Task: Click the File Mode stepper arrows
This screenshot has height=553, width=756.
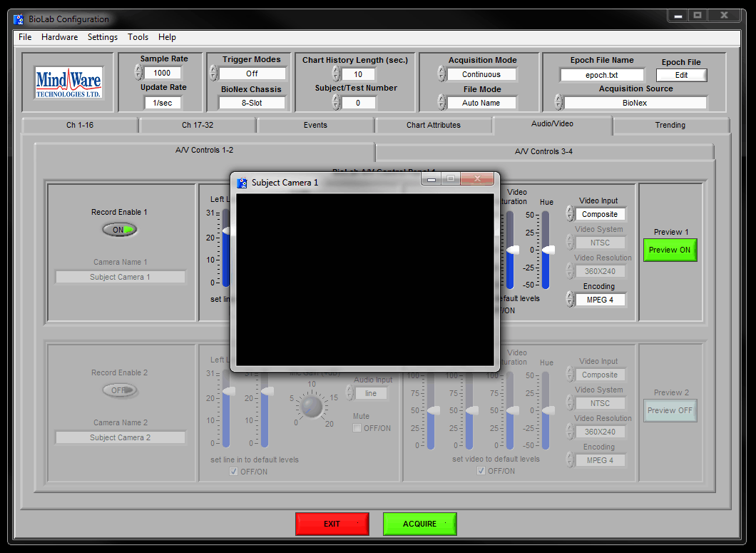Action: click(441, 102)
